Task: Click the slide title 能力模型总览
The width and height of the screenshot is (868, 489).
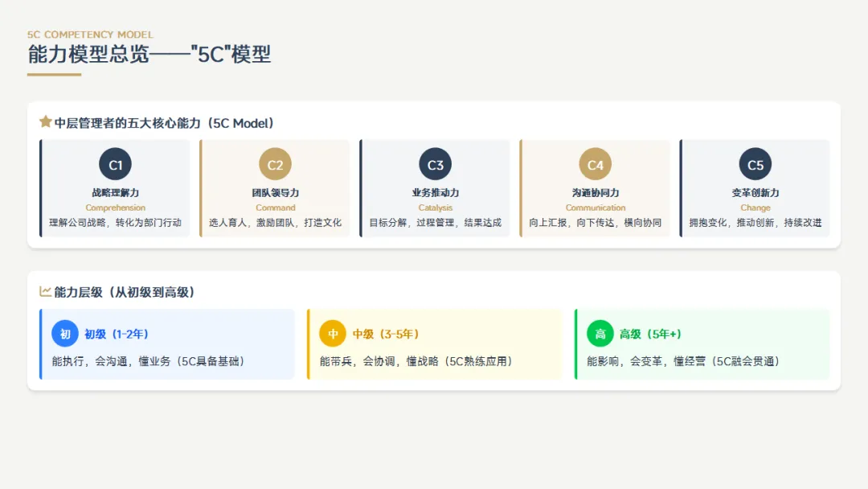Action: 88,54
